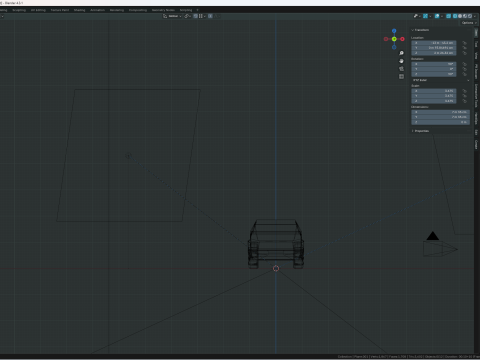Lock the Rotation X value

[464, 64]
